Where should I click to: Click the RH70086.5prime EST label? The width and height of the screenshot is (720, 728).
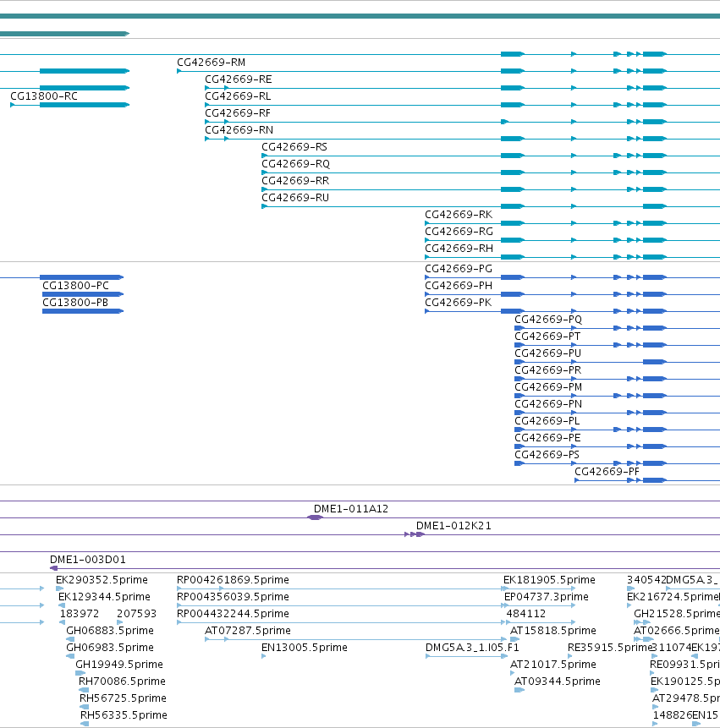pyautogui.click(x=122, y=681)
